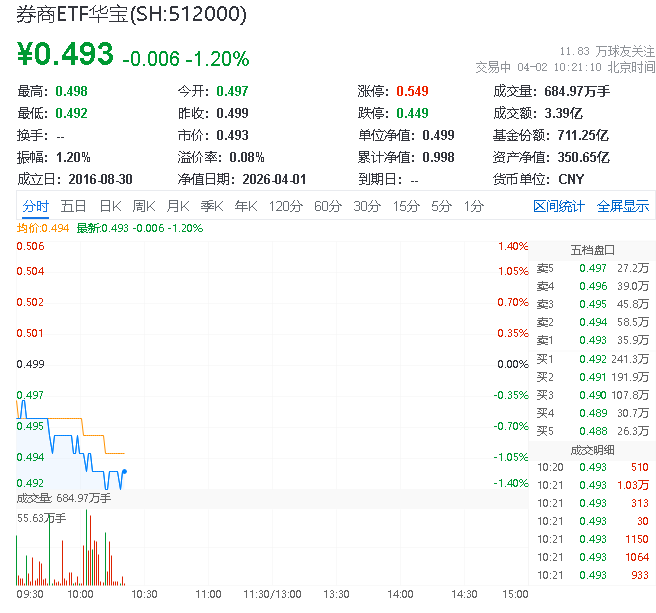The width and height of the screenshot is (656, 613).
Task: Switch to 年K chart view
Action: (246, 206)
